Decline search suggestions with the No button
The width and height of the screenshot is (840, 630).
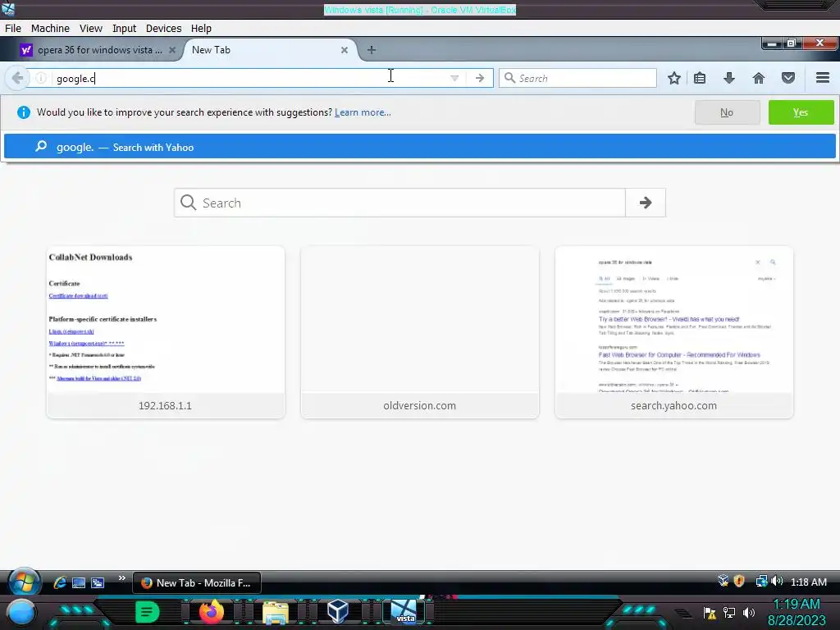[727, 112]
